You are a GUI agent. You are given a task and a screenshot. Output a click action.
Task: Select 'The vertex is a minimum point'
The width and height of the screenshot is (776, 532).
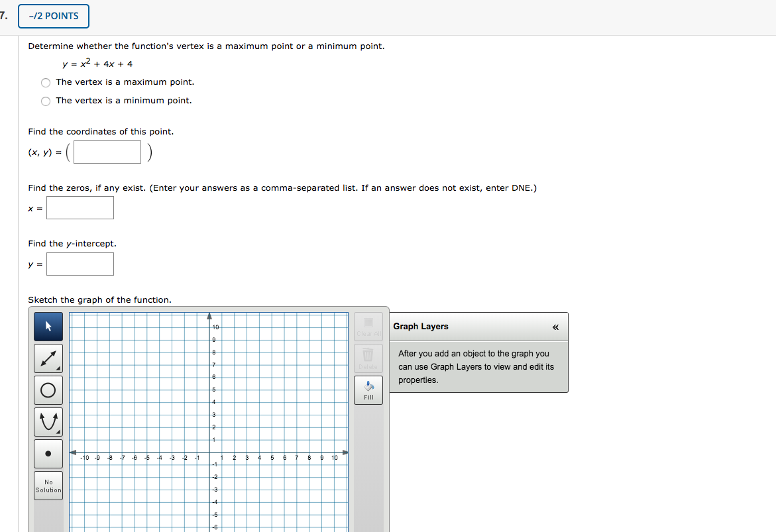45,101
